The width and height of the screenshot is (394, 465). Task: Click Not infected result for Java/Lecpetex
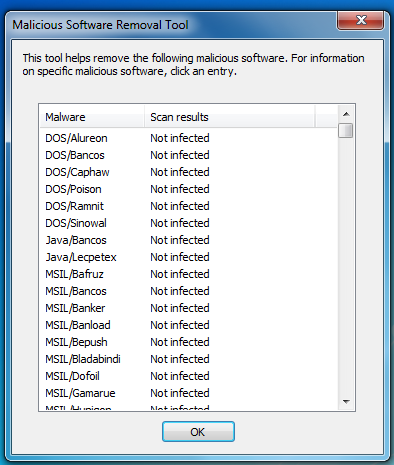[x=180, y=257]
